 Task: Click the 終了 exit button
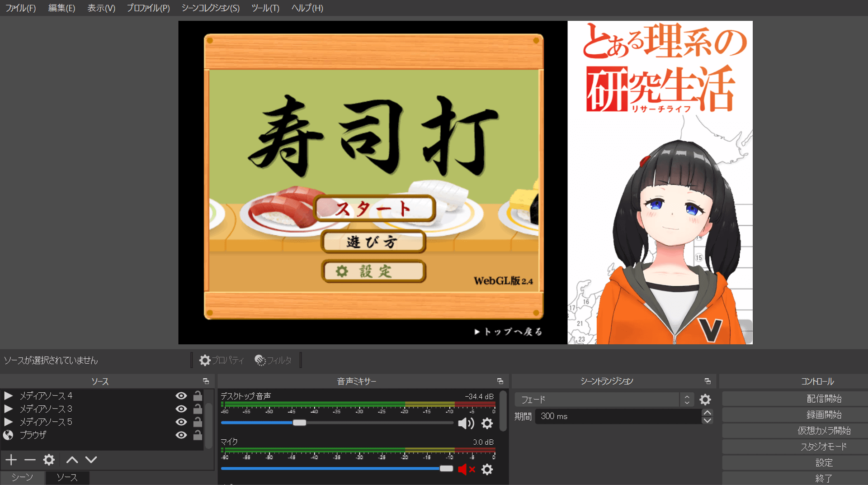pyautogui.click(x=824, y=478)
